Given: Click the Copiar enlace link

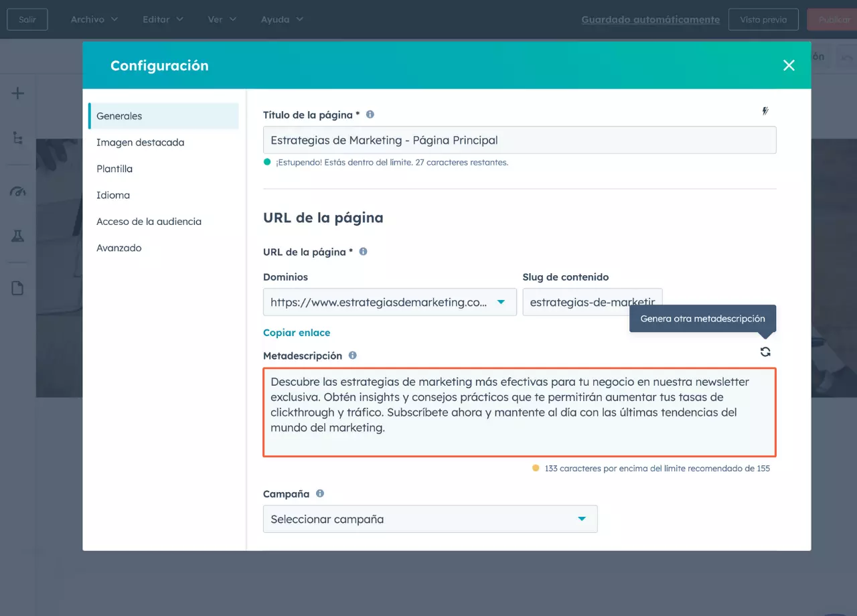Looking at the screenshot, I should click(x=297, y=333).
